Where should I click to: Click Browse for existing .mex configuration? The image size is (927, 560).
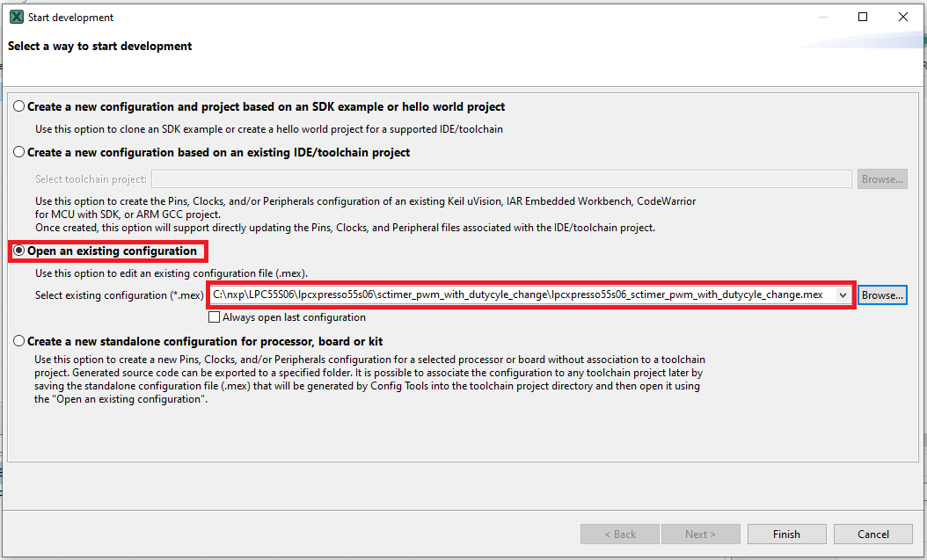coord(882,295)
